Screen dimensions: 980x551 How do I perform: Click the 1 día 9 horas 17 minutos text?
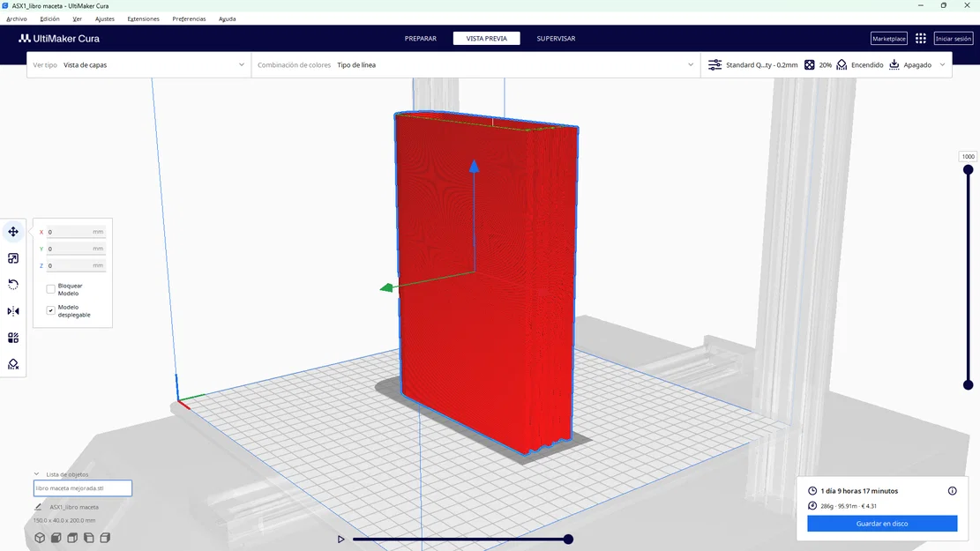point(859,491)
